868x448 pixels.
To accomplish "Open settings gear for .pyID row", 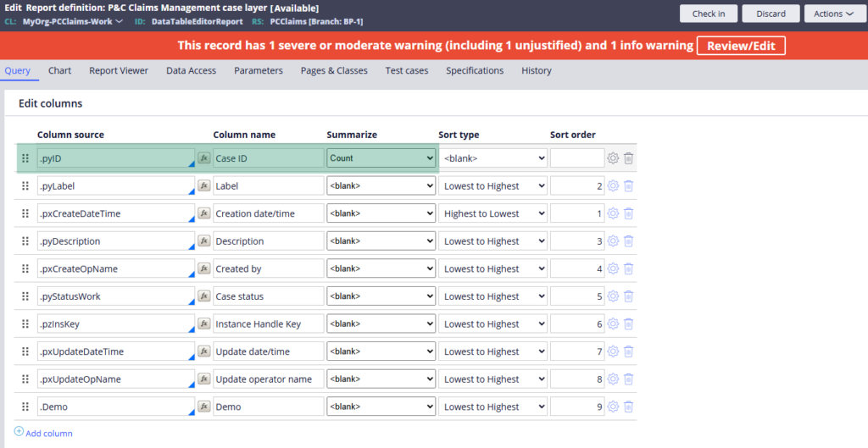I will [613, 158].
